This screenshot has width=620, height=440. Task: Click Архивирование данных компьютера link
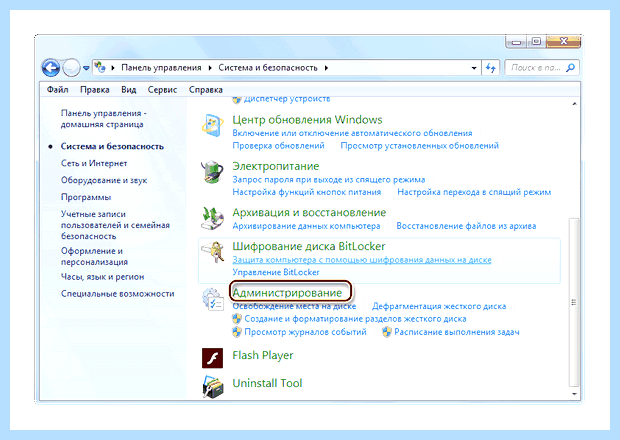(306, 226)
